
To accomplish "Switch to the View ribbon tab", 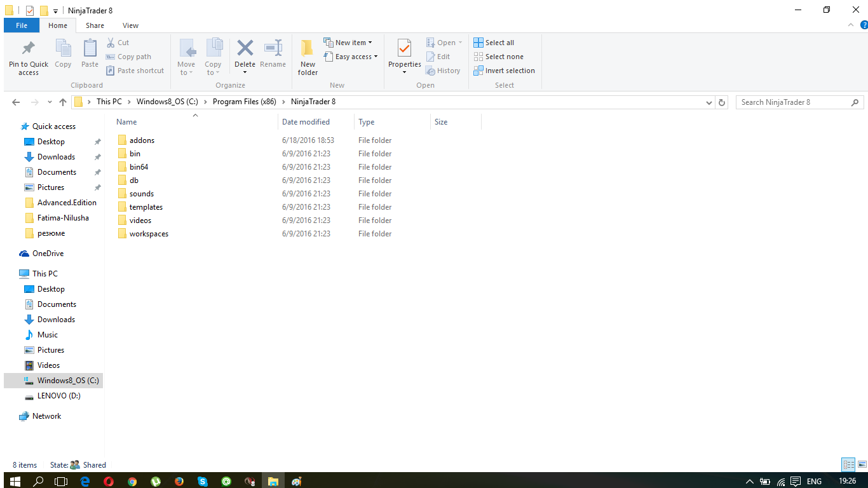I will coord(130,25).
